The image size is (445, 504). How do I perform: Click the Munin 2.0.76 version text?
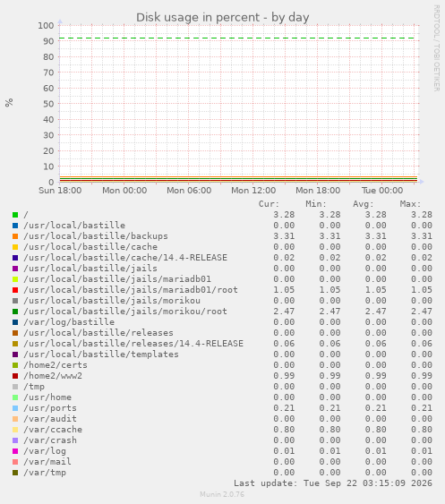pyautogui.click(x=222, y=494)
